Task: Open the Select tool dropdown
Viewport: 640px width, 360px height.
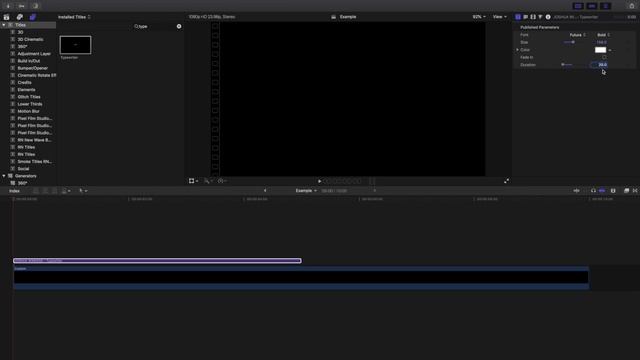Action: [83, 191]
